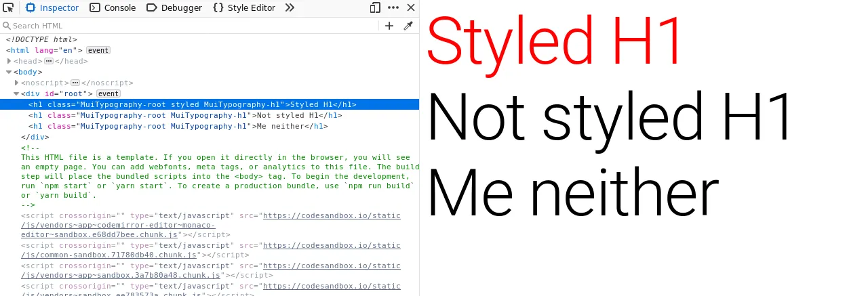Viewport: 868px width, 296px height.
Task: Open the codemirror-editor monaco chunk script link
Action: 210,225
